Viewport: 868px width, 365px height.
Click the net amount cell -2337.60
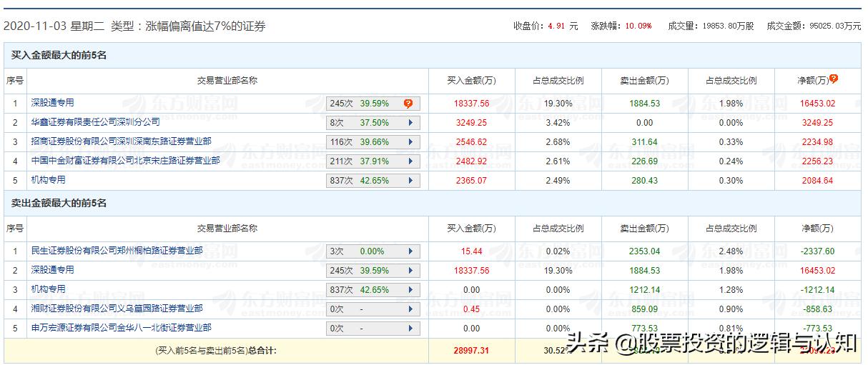pyautogui.click(x=817, y=251)
